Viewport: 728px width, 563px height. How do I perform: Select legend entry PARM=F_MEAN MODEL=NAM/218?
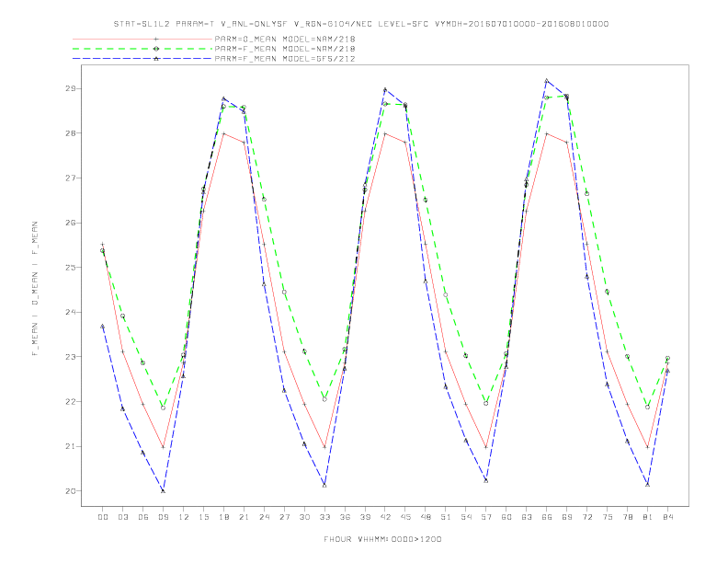coord(285,49)
